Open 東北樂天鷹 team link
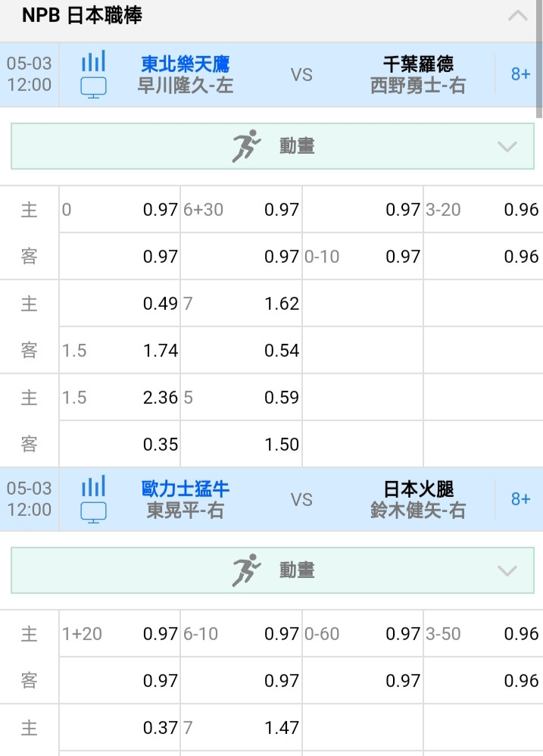 (x=185, y=64)
